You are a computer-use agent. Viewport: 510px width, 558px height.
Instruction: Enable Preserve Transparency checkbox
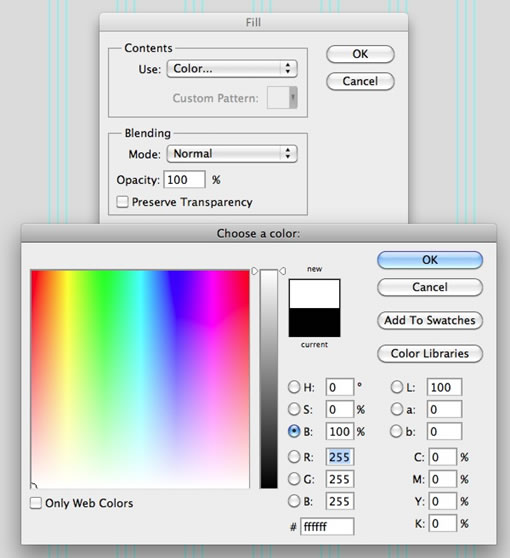click(x=122, y=202)
